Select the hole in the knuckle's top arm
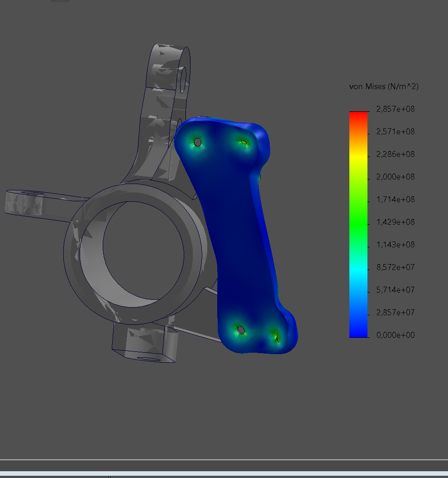Screen dimensions: 448x478 pos(183,79)
